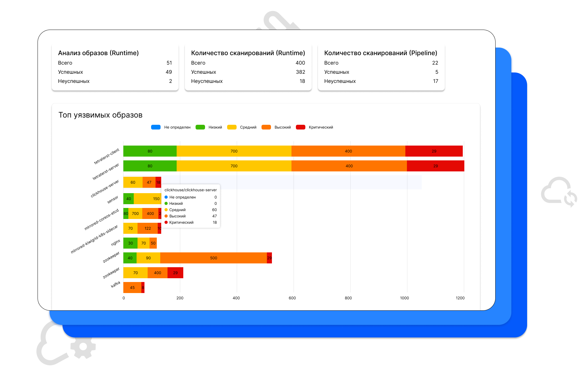Click the 'Успешных 382' row in Runtime scans card
Screen dimensions: 588x380
click(248, 72)
